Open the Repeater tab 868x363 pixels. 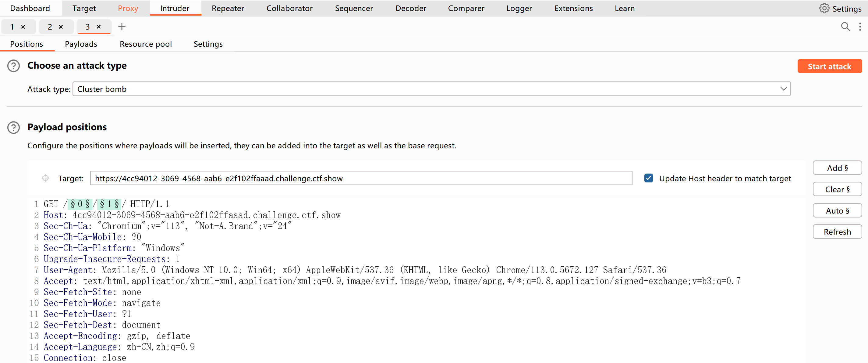pyautogui.click(x=228, y=9)
